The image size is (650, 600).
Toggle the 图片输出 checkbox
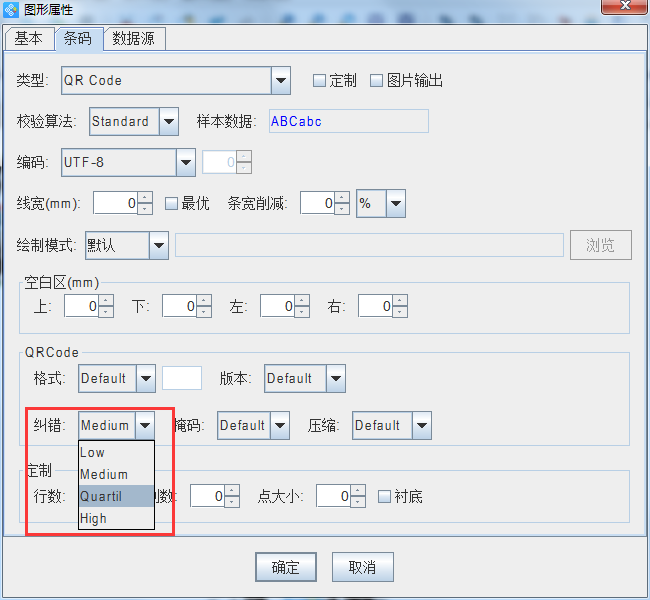(x=377, y=81)
